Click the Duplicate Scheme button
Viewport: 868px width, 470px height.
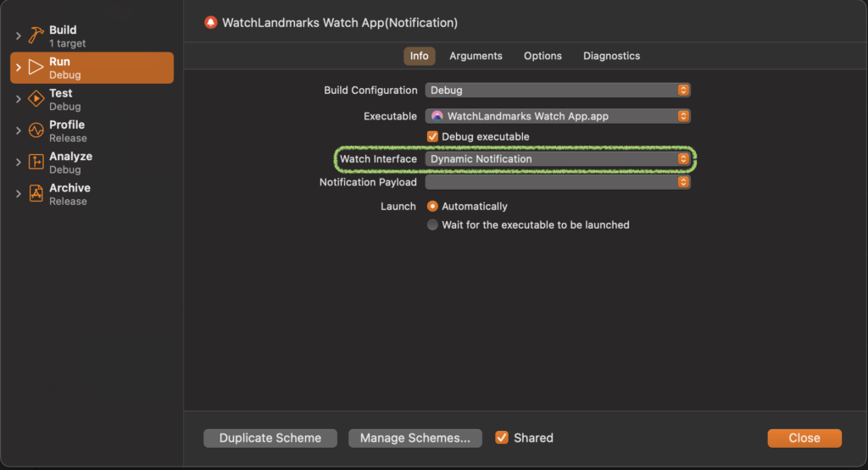pyautogui.click(x=270, y=438)
